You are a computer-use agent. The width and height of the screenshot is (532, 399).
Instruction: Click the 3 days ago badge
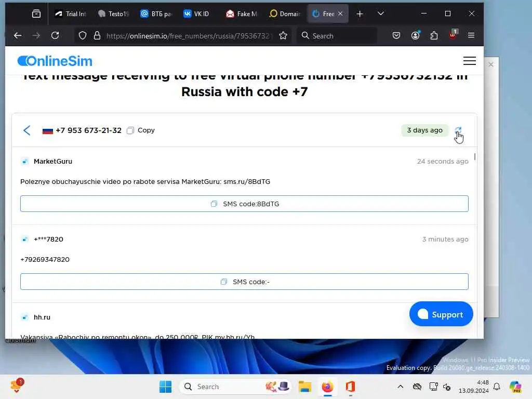(x=425, y=130)
